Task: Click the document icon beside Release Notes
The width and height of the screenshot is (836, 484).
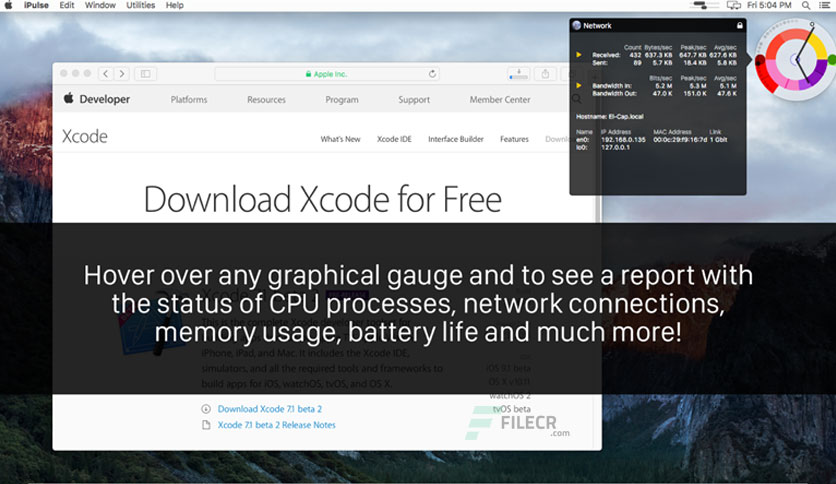Action: [x=206, y=425]
